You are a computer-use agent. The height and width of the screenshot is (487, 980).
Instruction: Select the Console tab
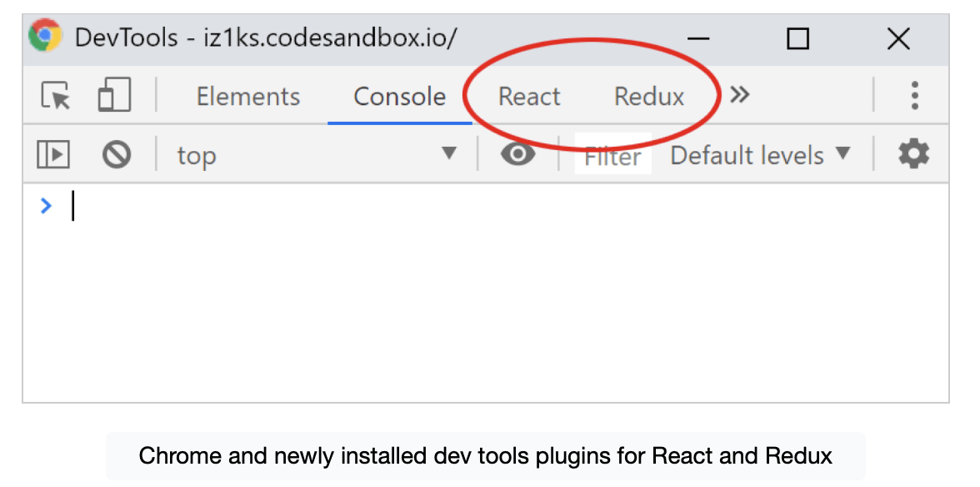[399, 97]
